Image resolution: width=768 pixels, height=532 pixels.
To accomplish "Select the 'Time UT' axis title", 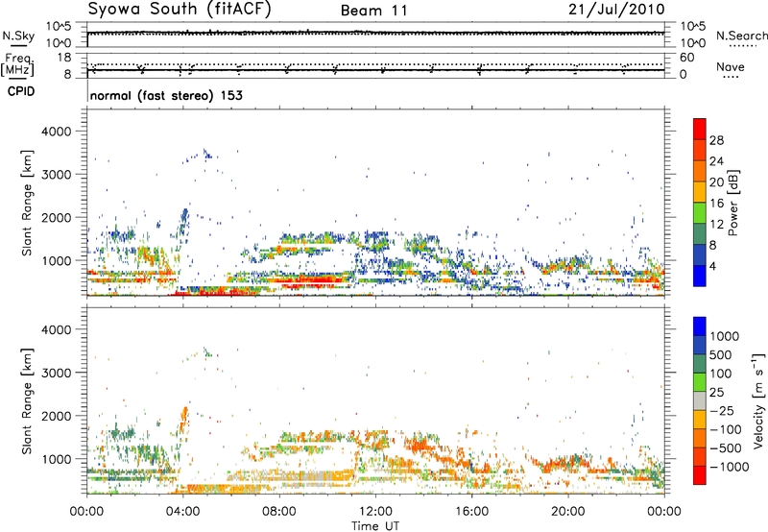I will [x=375, y=526].
